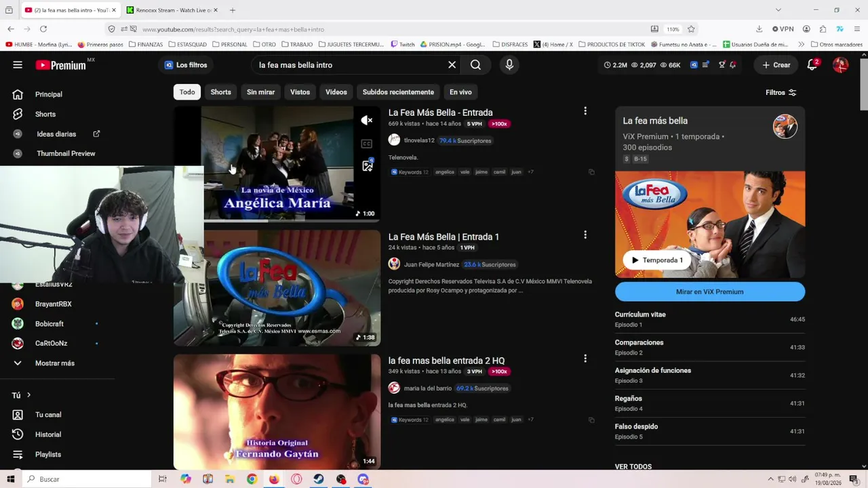Run the search with the magnifier button
Screen dimensions: 868x488
tap(475, 65)
